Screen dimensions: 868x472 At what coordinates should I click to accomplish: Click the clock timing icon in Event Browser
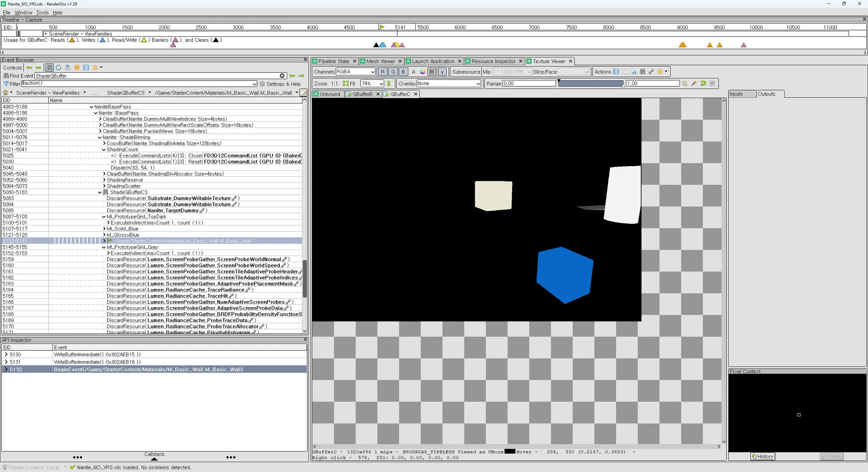(x=58, y=67)
